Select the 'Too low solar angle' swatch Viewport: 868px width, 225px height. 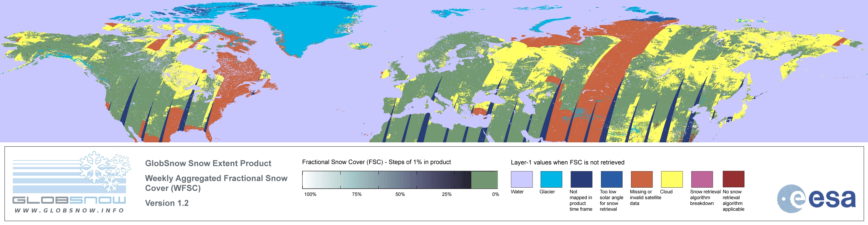coord(612,179)
